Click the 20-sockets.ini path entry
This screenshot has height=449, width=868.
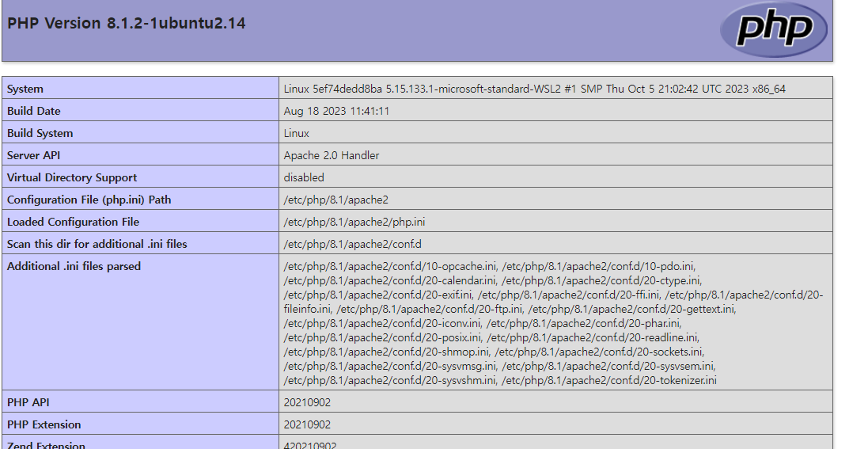599,352
